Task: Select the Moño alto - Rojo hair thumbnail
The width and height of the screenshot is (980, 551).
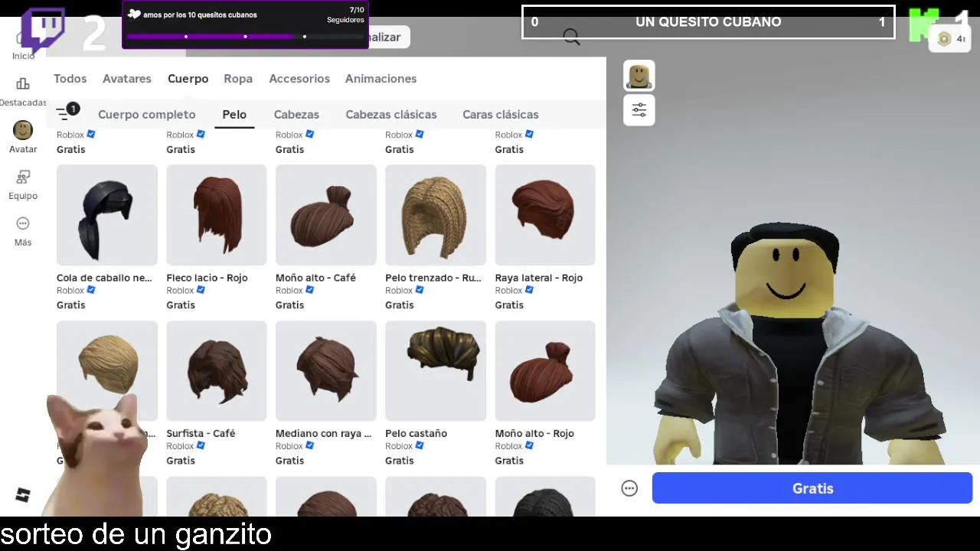Action: (545, 371)
